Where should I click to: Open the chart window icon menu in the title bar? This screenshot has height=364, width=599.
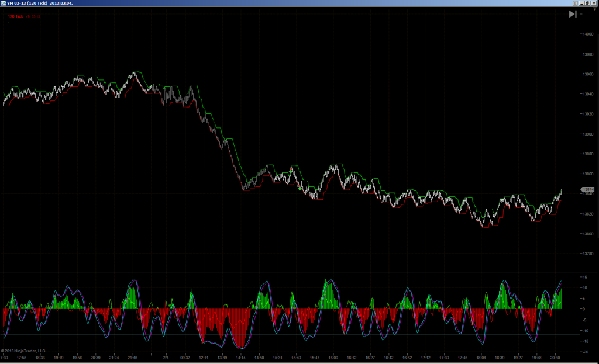coord(4,3)
